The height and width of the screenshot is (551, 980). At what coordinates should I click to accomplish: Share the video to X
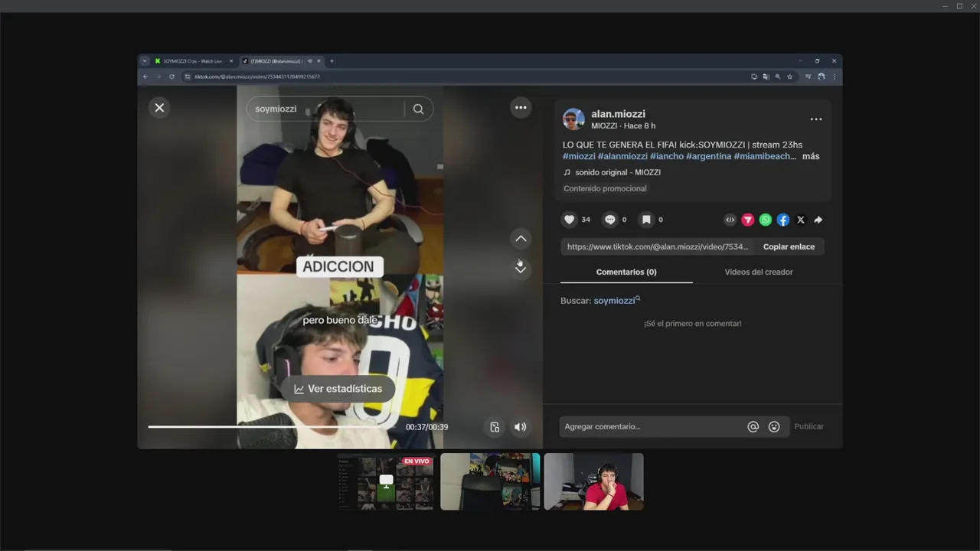(801, 220)
